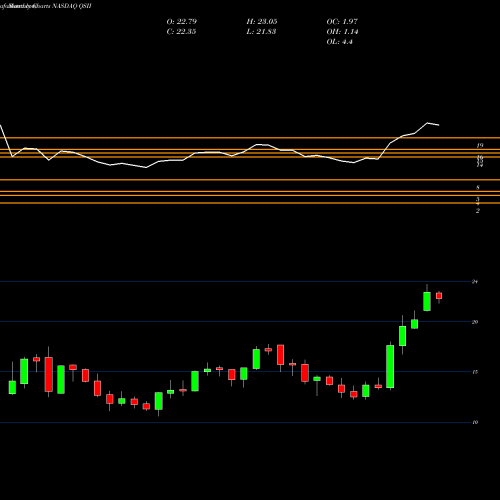Click the '19' indicator axis label
Image resolution: width=500 pixels, height=500 pixels.
pyautogui.click(x=480, y=146)
